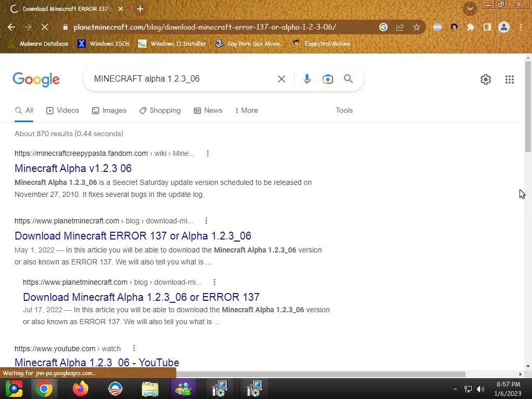Switch to the Images tab
Screen dimensions: 532x399
tap(109, 111)
